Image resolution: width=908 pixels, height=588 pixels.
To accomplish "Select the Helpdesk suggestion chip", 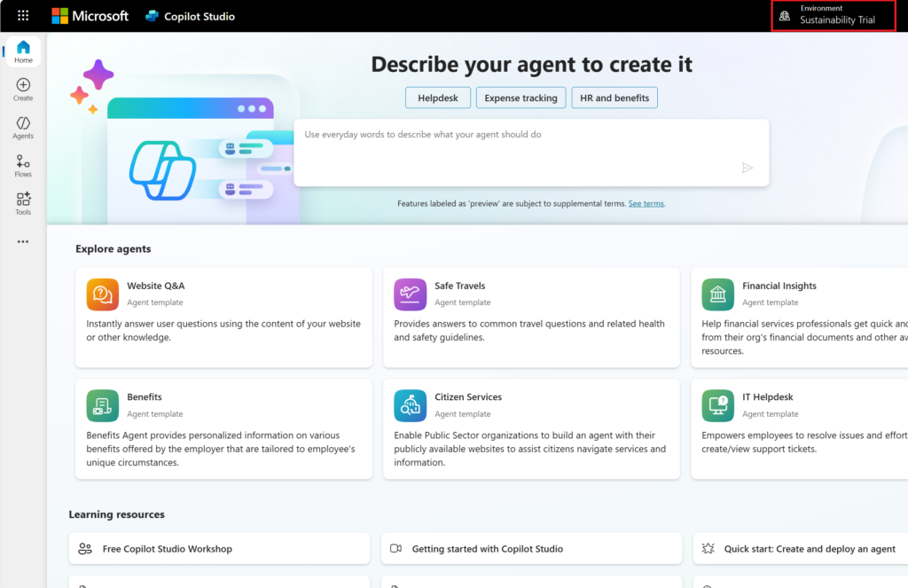I will (438, 98).
